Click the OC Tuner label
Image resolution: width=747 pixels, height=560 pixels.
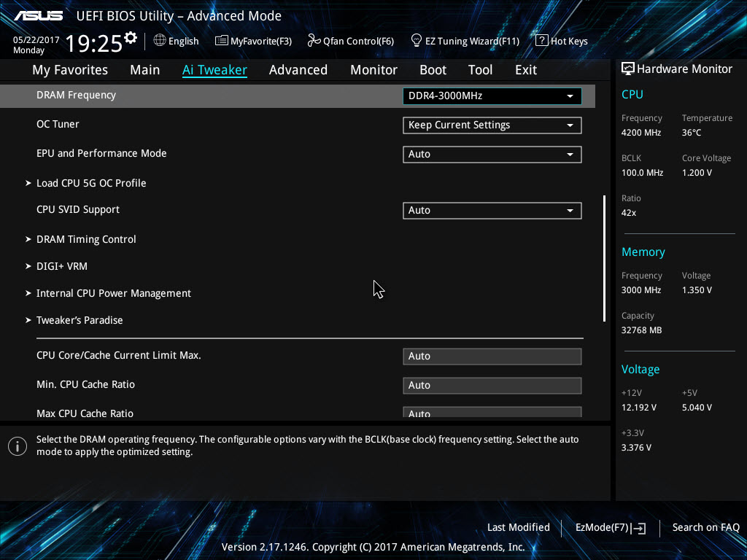(58, 124)
